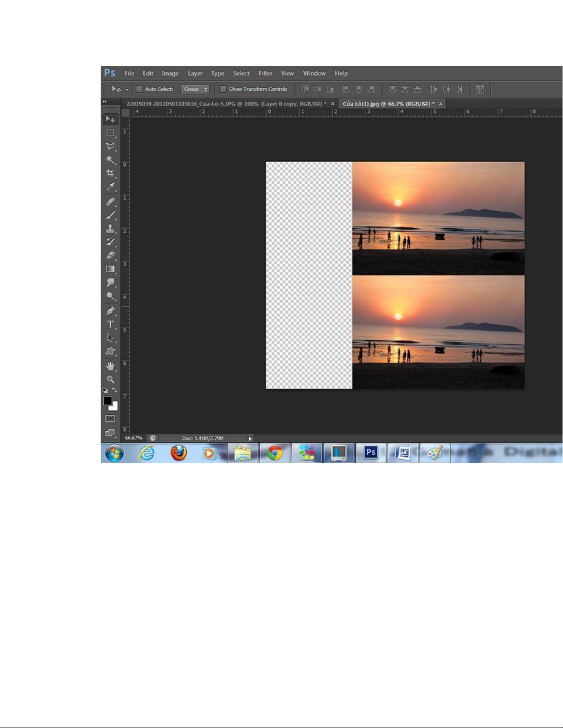Click the foreground color swatch

pyautogui.click(x=108, y=401)
